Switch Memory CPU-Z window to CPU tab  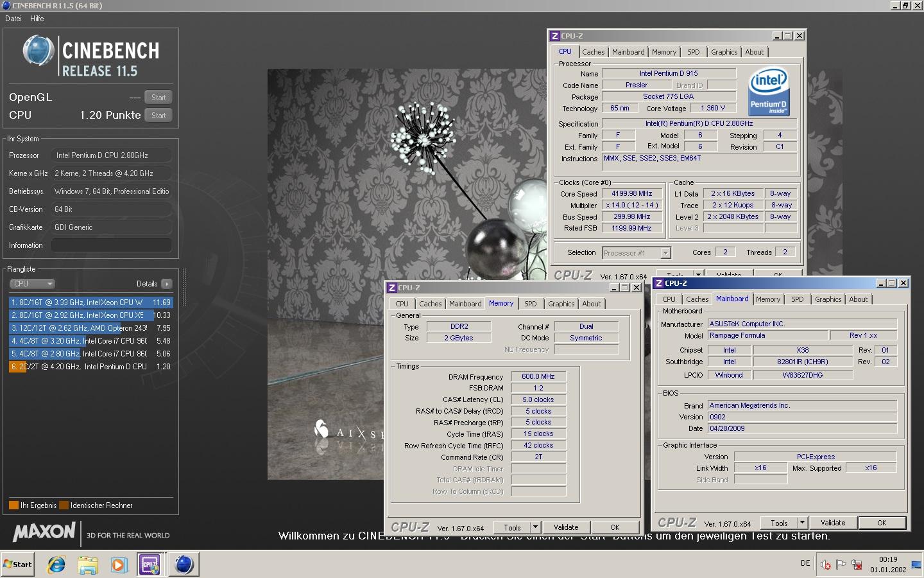click(x=402, y=304)
